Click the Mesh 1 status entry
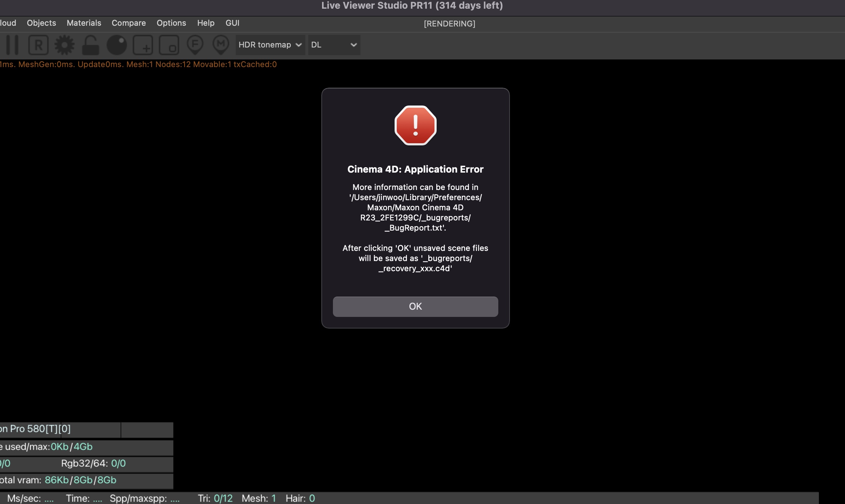 (x=259, y=499)
